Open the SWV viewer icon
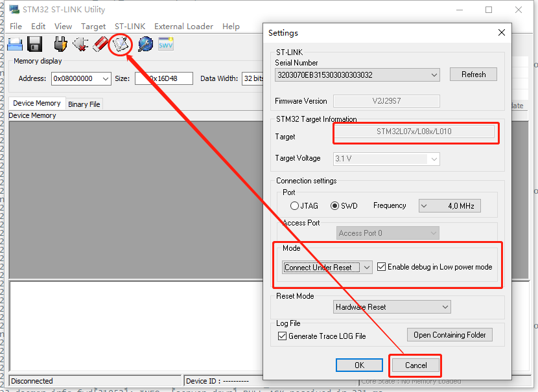Viewport: 538px width, 392px height. tap(166, 44)
